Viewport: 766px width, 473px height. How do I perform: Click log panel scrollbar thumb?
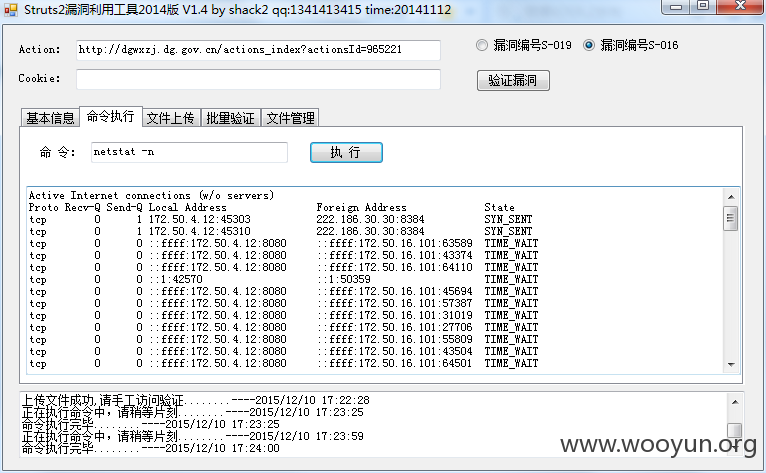[x=735, y=430]
